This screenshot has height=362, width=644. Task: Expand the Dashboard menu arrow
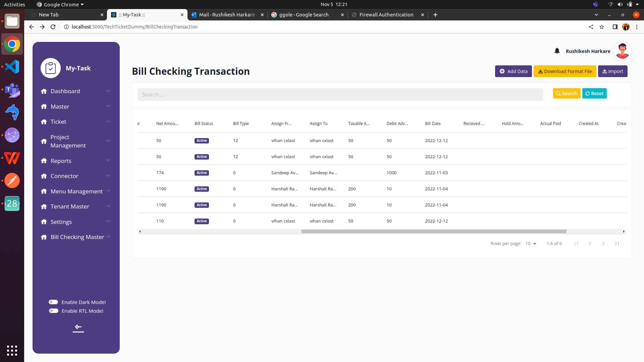click(108, 91)
